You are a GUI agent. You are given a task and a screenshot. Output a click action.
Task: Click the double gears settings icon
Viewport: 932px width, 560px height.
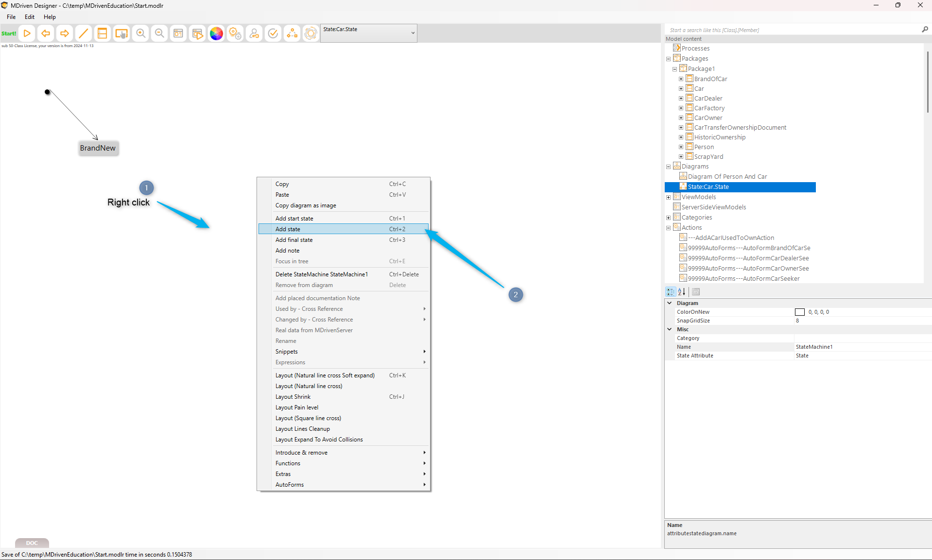click(x=235, y=34)
